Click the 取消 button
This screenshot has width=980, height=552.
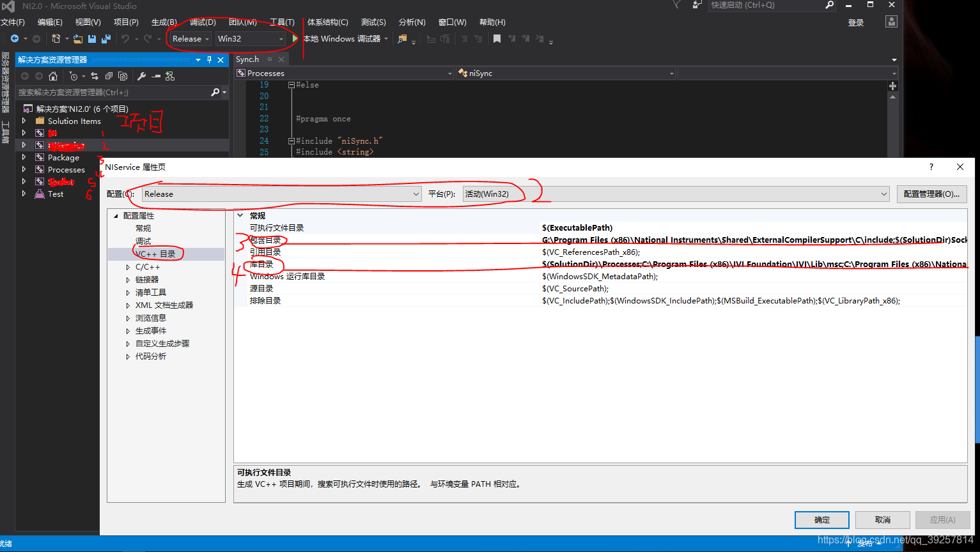[x=883, y=520]
